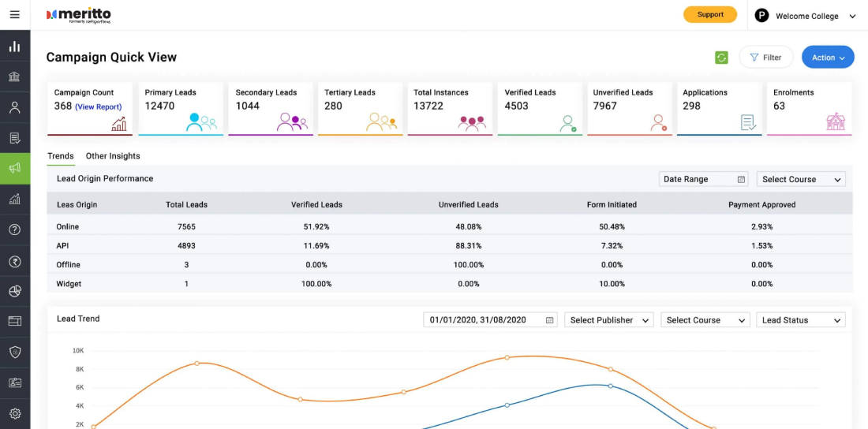Open the View Report link
868x429 pixels.
click(x=99, y=106)
